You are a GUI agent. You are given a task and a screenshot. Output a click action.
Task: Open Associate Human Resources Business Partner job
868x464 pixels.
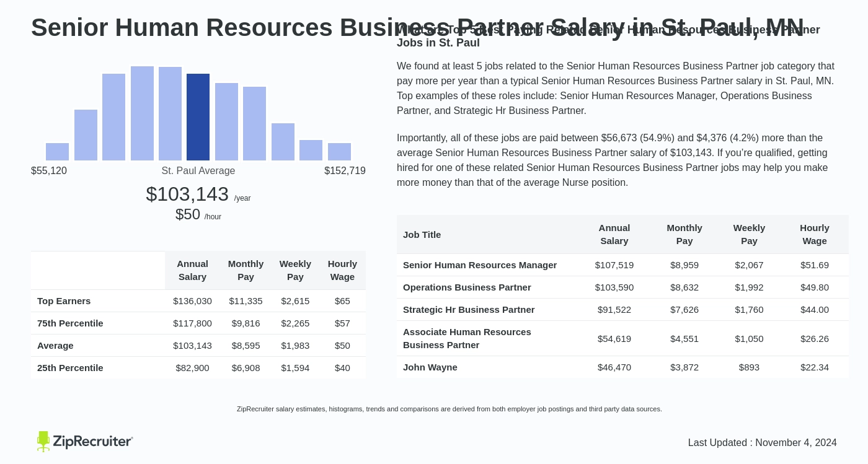(467, 338)
